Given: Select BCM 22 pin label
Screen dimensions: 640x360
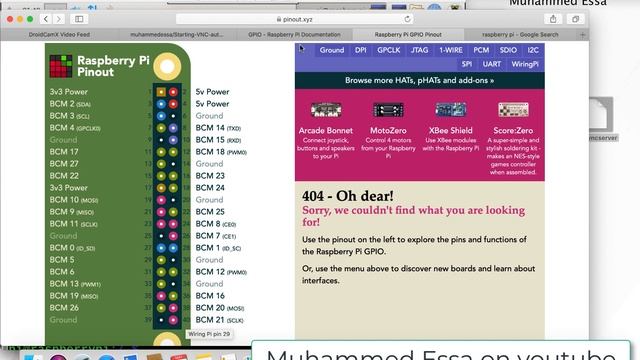Looking at the screenshot, I should tap(64, 176).
